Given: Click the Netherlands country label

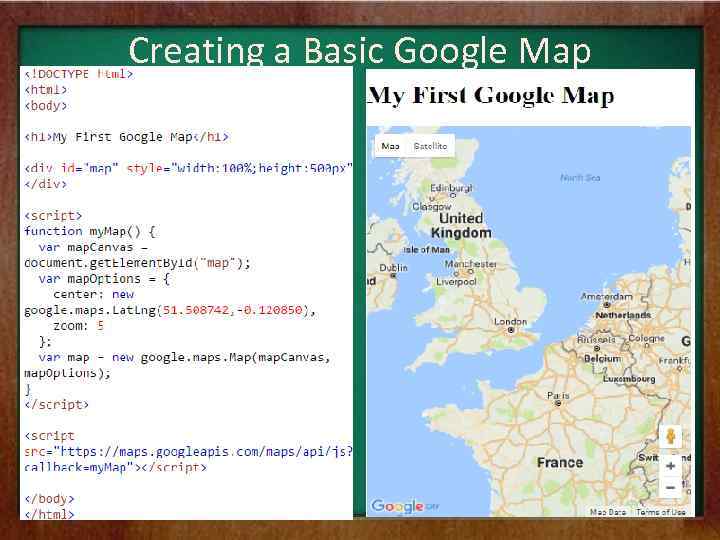Looking at the screenshot, I should click(623, 315).
